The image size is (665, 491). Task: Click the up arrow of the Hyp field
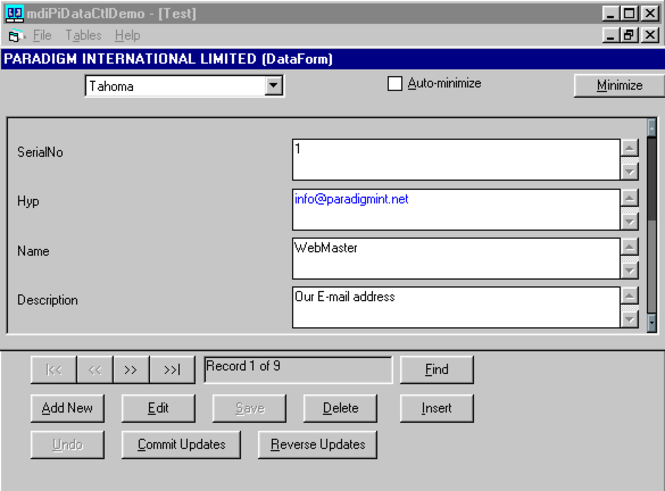(630, 198)
